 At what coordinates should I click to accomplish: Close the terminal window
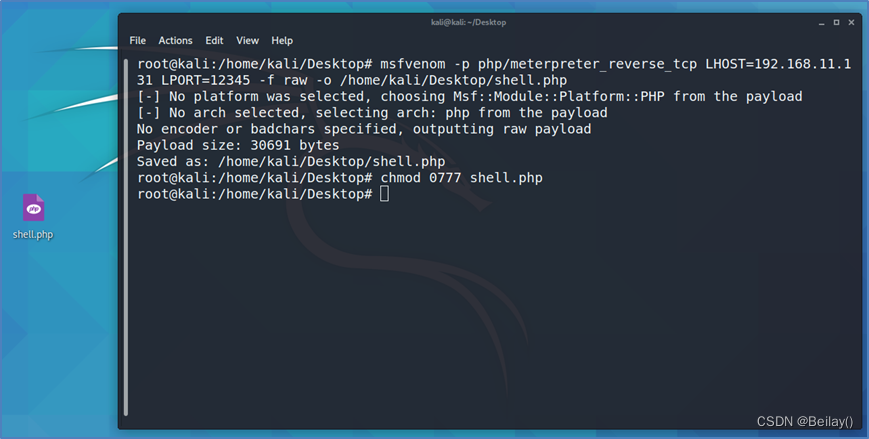click(851, 23)
